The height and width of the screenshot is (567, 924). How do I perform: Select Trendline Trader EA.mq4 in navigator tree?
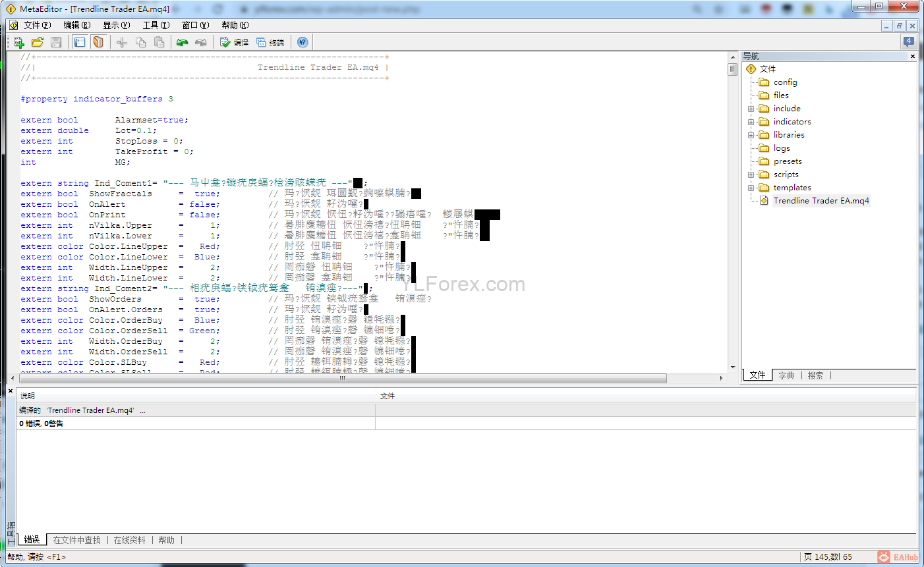tap(821, 201)
